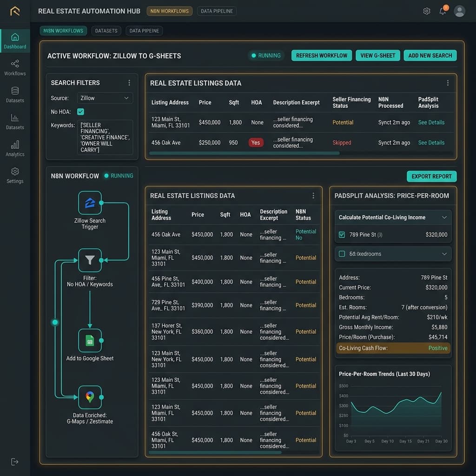
Task: Click the View G-Sheet button
Action: pos(377,56)
